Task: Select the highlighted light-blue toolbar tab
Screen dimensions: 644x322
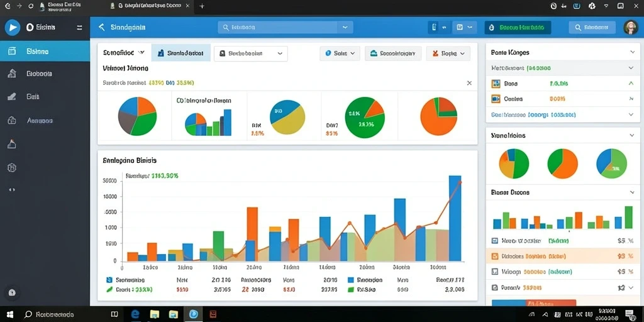Action: tap(180, 53)
